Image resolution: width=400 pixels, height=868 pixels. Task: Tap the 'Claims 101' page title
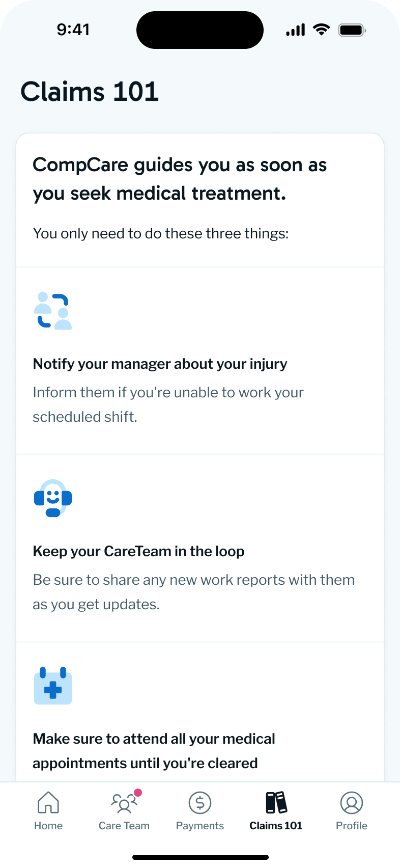(90, 92)
